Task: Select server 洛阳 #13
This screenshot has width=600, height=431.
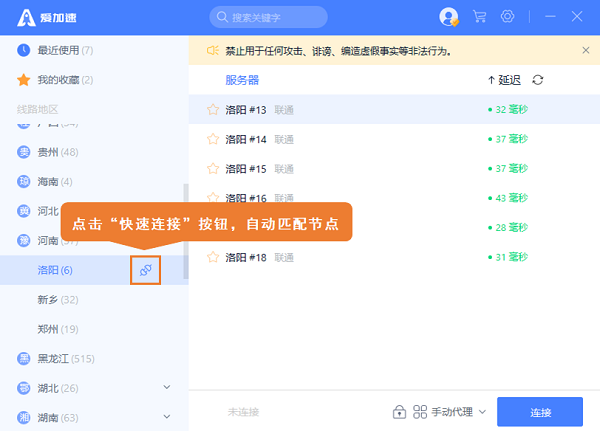Action: coord(394,109)
